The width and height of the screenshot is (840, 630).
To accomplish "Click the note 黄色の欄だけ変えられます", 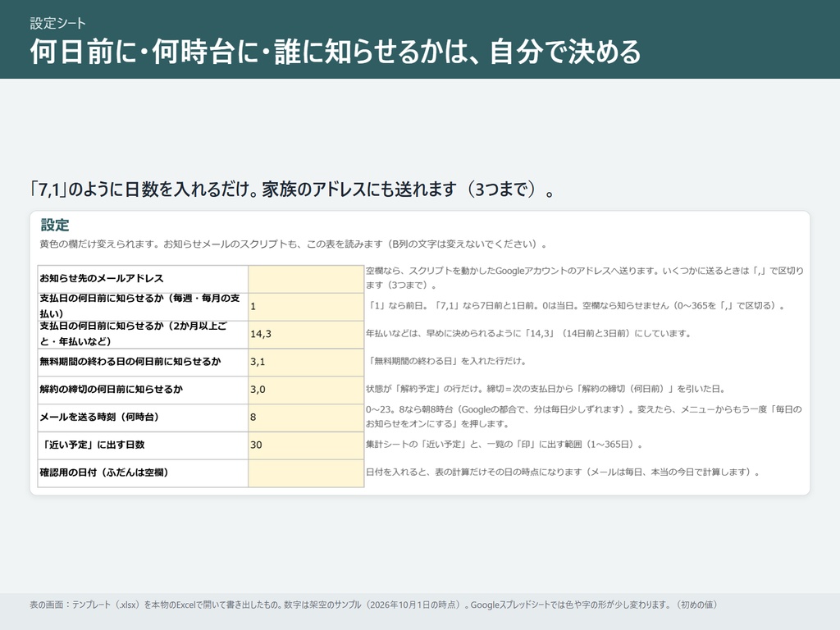I will coord(294,244).
